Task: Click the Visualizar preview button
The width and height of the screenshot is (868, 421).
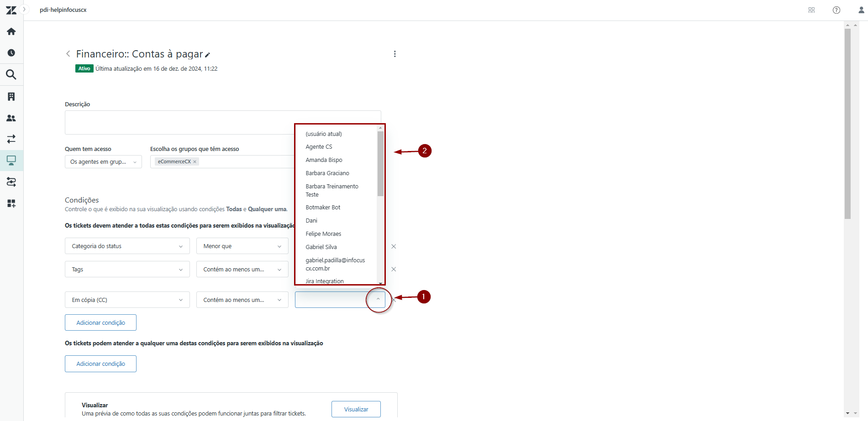Action: click(356, 409)
